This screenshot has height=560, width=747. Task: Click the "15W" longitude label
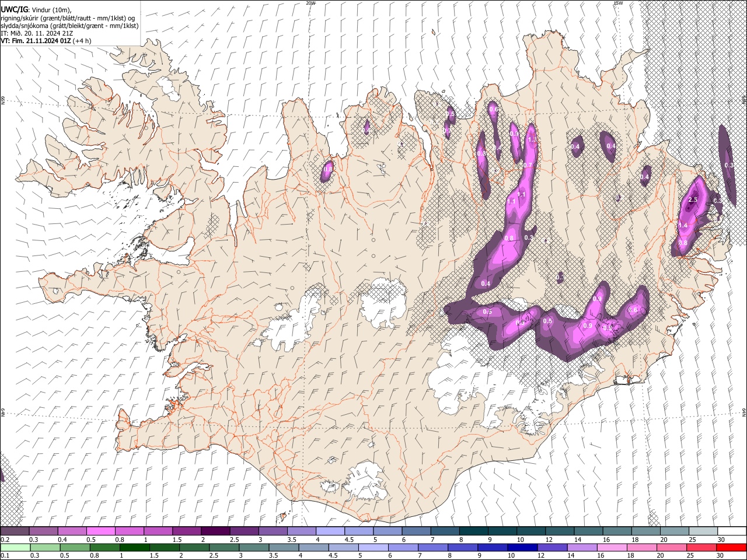coord(618,3)
